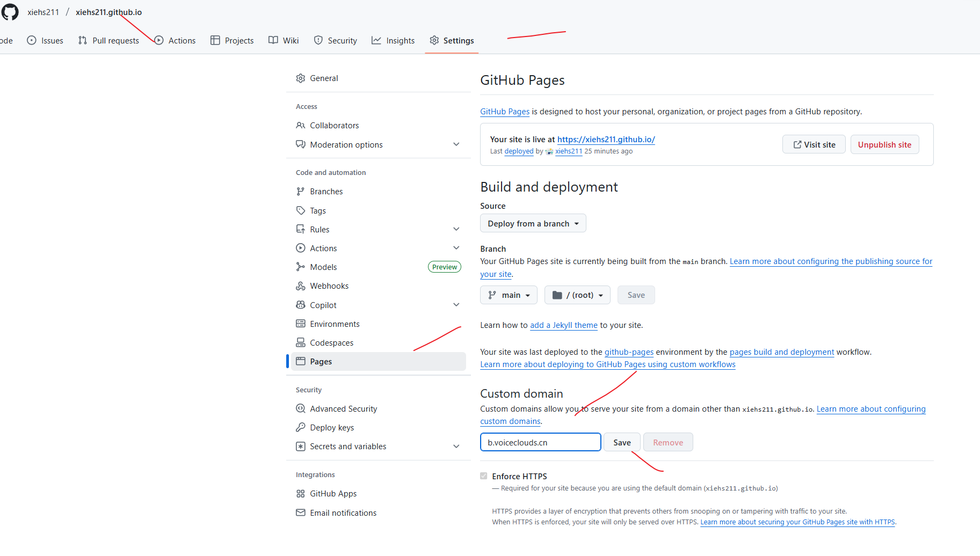Click the Settings gear icon in top nav

click(434, 40)
